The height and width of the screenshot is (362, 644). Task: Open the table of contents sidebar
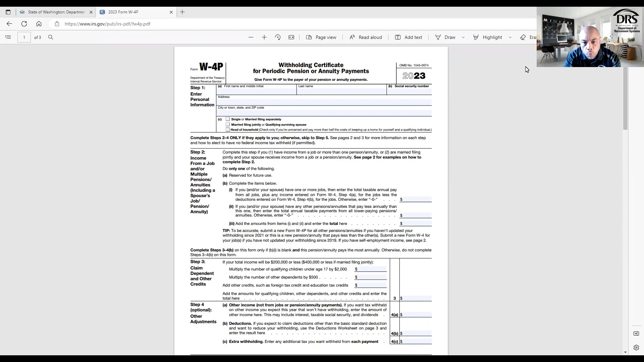(x=8, y=37)
